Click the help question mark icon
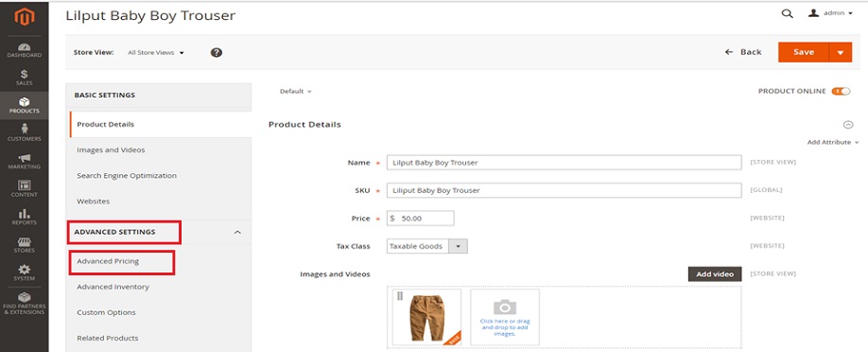 (217, 52)
